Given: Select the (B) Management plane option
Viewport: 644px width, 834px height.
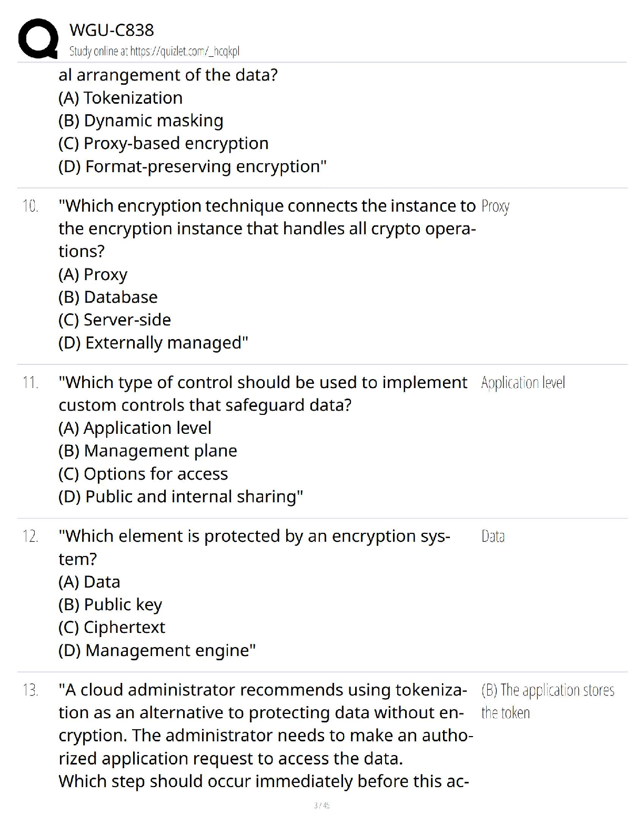Looking at the screenshot, I should pos(148,451).
